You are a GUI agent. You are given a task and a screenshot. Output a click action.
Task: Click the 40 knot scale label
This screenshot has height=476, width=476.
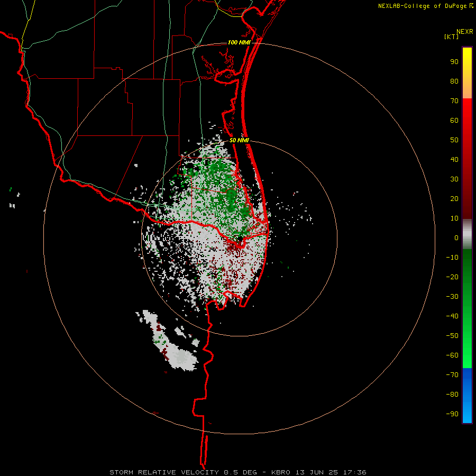click(454, 159)
